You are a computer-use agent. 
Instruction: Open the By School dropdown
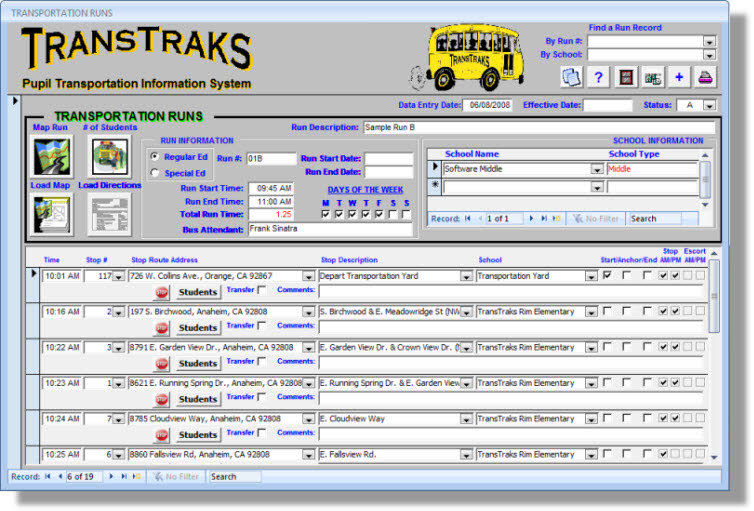pos(709,56)
